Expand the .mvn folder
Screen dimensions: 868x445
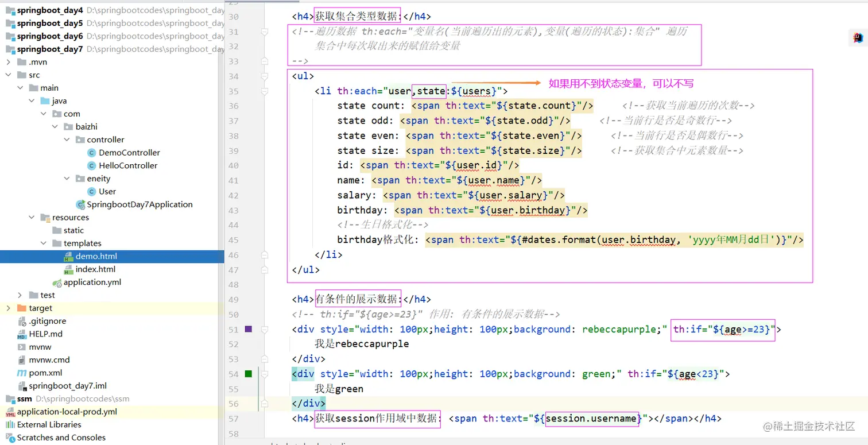point(9,62)
